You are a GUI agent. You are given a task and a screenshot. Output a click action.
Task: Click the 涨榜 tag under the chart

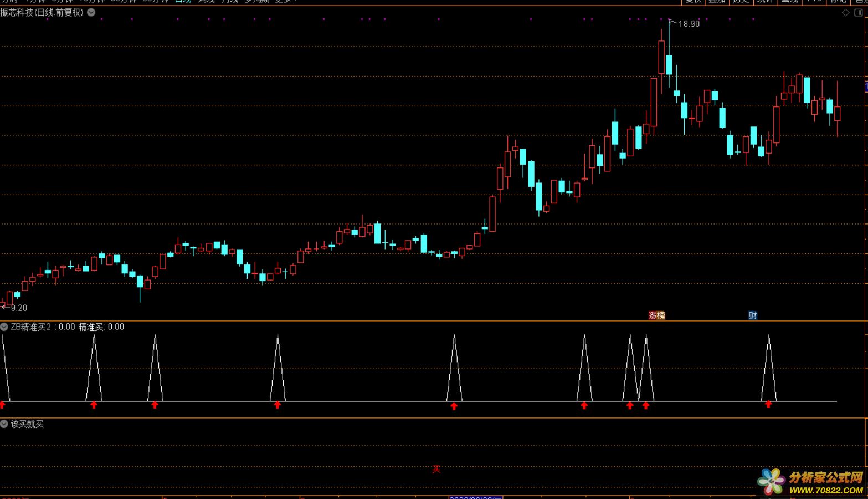657,315
